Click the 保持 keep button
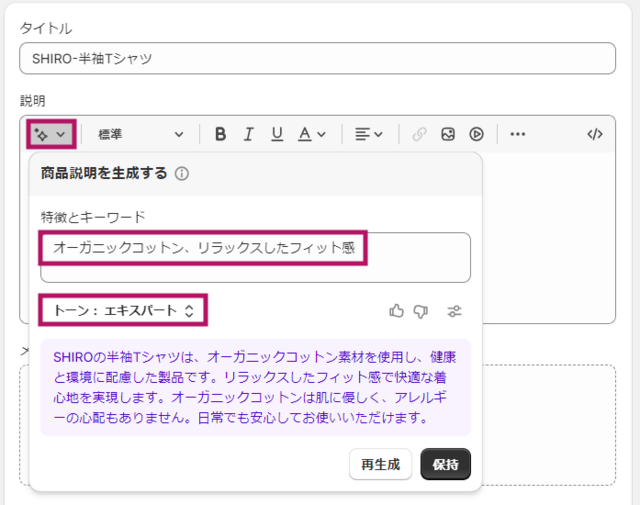Viewport: 640px width, 505px height. tap(445, 464)
